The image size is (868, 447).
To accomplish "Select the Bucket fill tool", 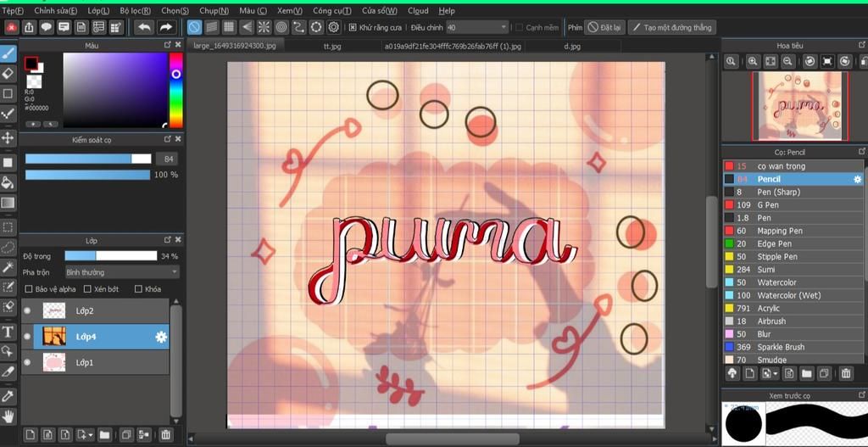I will coord(8,182).
